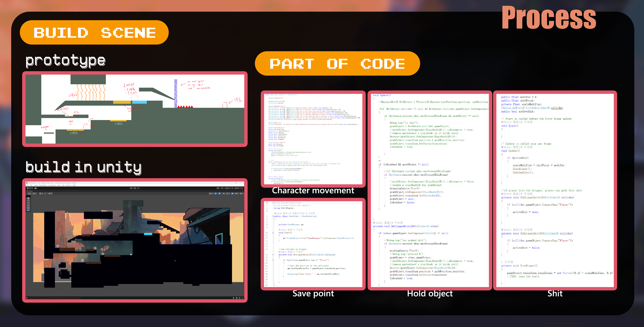Open the Layout dropdown
The height and width of the screenshot is (327, 644).
[239, 188]
